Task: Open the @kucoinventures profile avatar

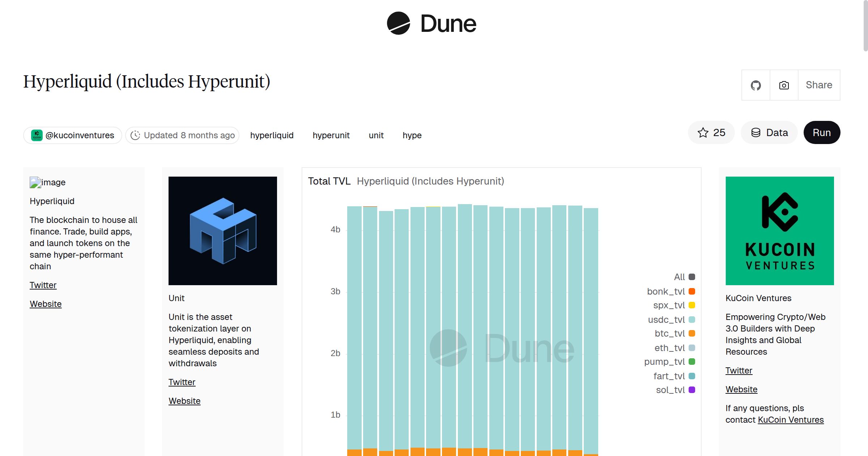Action: [37, 135]
